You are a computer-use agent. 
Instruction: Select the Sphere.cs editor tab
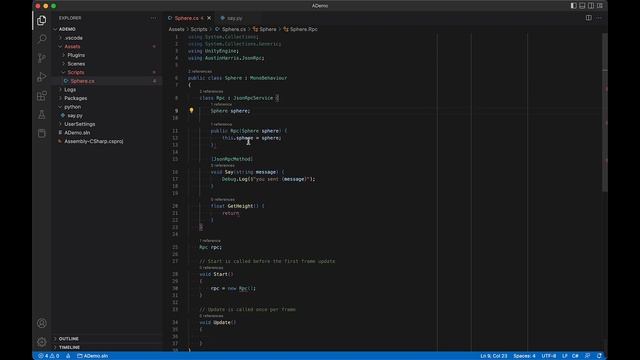[x=186, y=18]
